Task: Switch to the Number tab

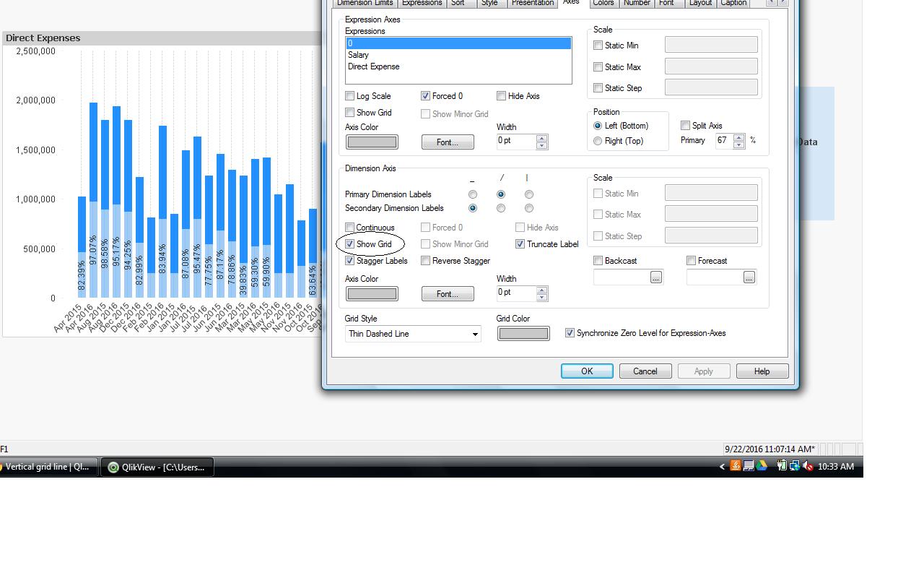Action: (637, 3)
